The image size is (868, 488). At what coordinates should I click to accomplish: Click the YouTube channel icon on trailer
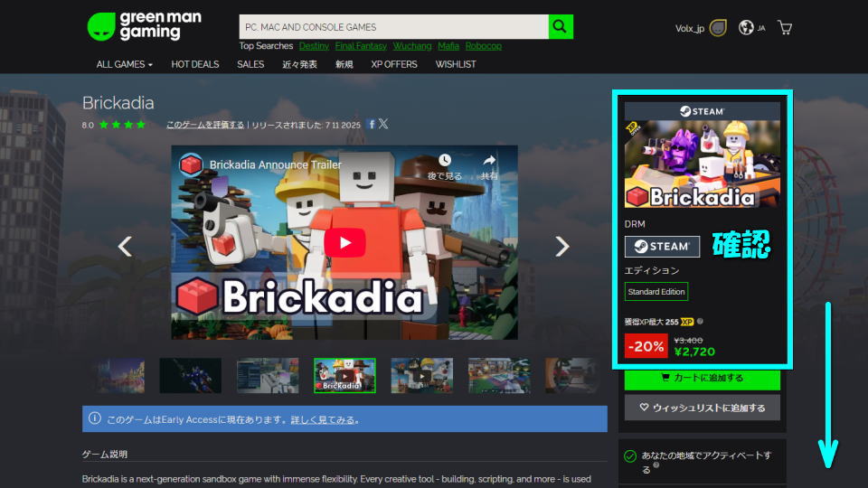(x=191, y=164)
